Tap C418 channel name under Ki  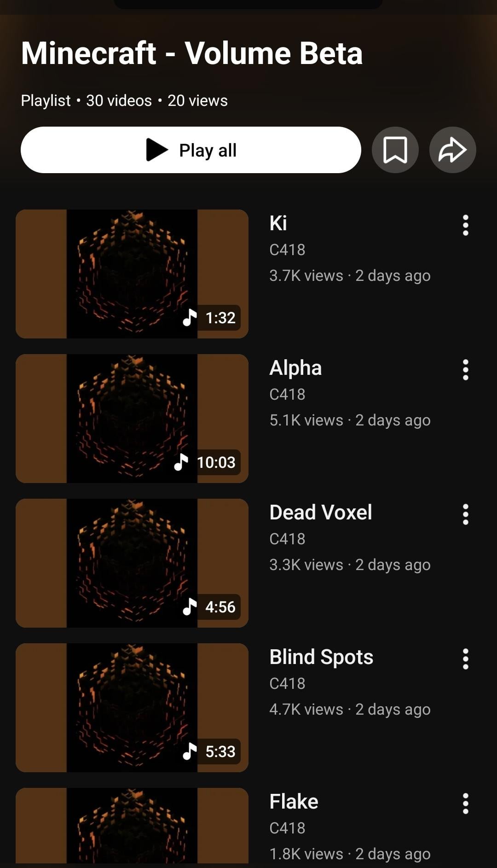(x=287, y=250)
